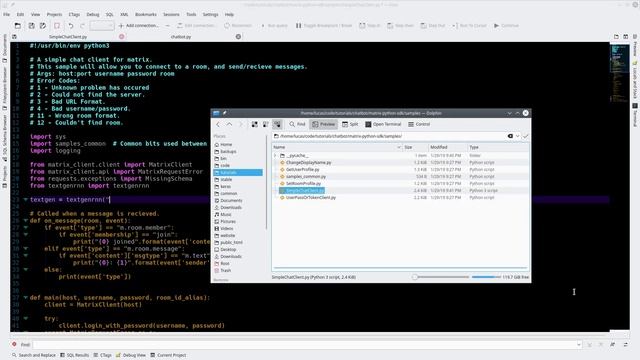Click the Continue debug button
The height and width of the screenshot is (360, 640).
(506, 26)
